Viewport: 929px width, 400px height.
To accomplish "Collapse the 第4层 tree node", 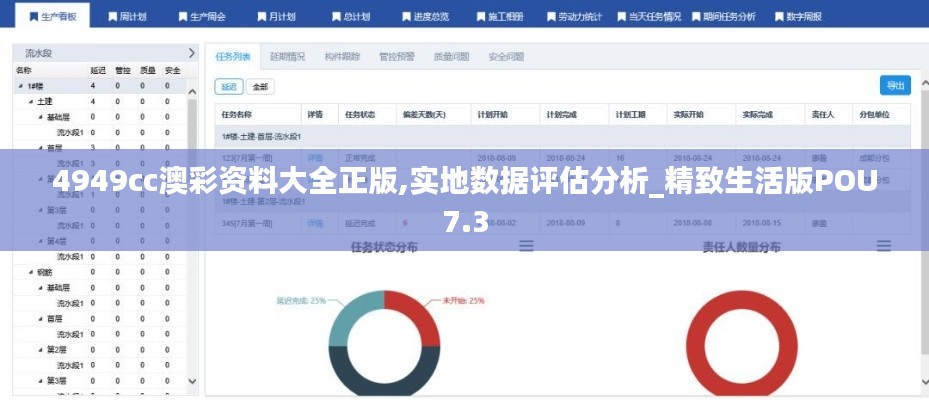I will [40, 241].
